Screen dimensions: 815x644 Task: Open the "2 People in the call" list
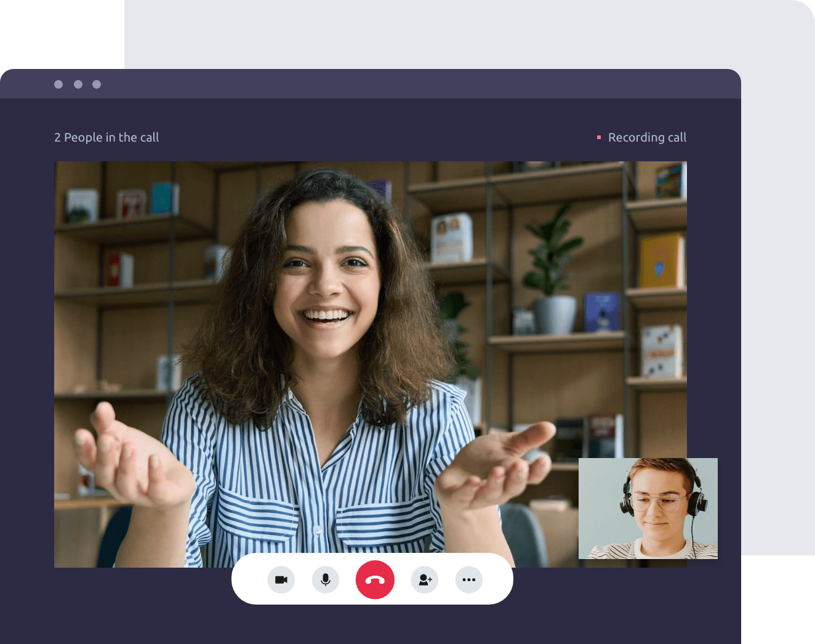tap(106, 137)
